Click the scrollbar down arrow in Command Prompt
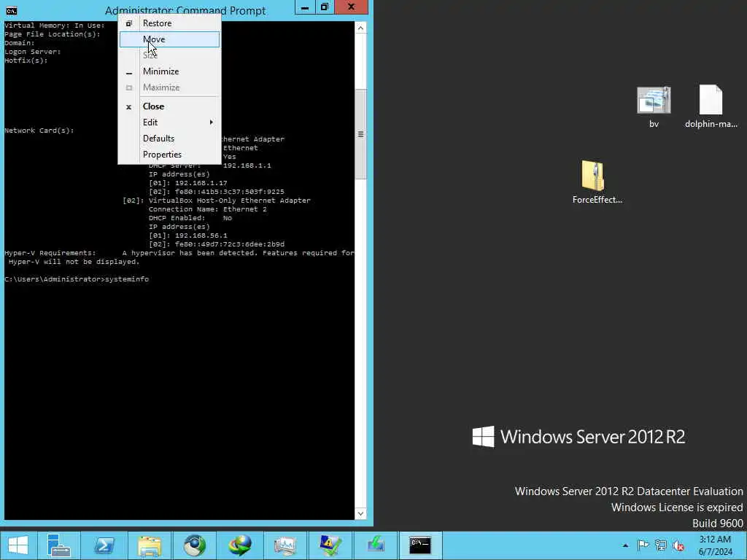The height and width of the screenshot is (560, 747). [x=360, y=514]
